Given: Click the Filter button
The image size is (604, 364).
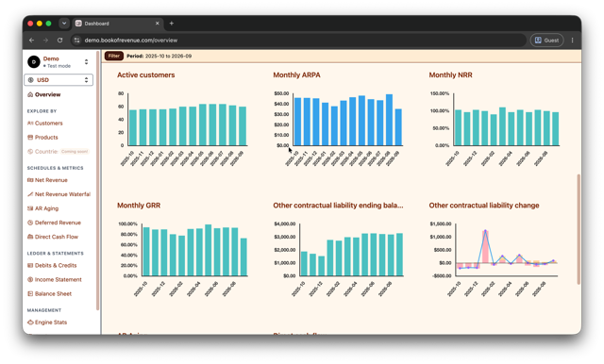Looking at the screenshot, I should coord(113,57).
